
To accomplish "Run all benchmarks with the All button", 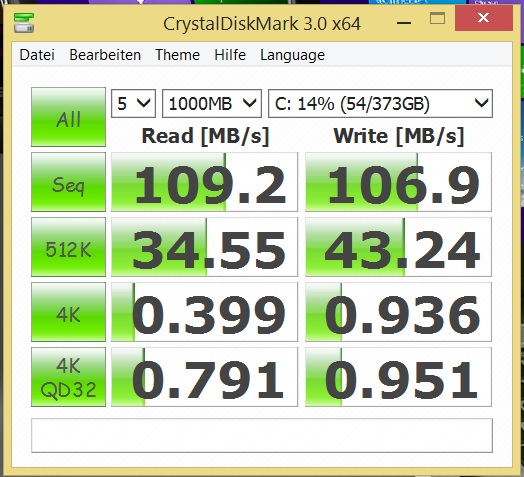I will pyautogui.click(x=69, y=117).
